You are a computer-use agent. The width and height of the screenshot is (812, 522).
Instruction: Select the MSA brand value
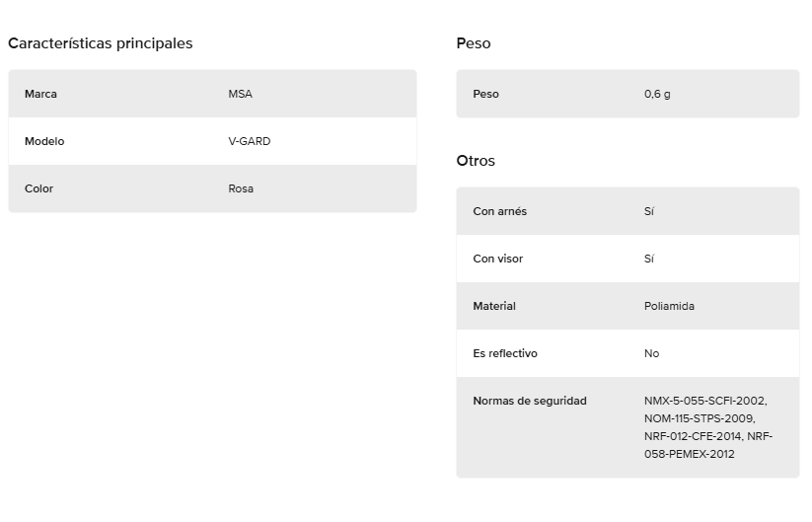click(240, 94)
